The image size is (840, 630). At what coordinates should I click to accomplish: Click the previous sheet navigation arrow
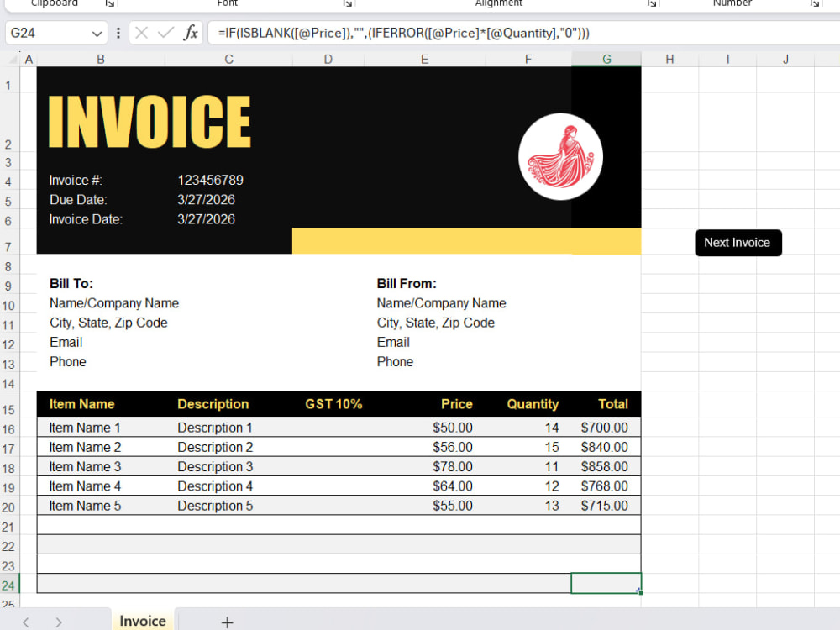click(26, 622)
